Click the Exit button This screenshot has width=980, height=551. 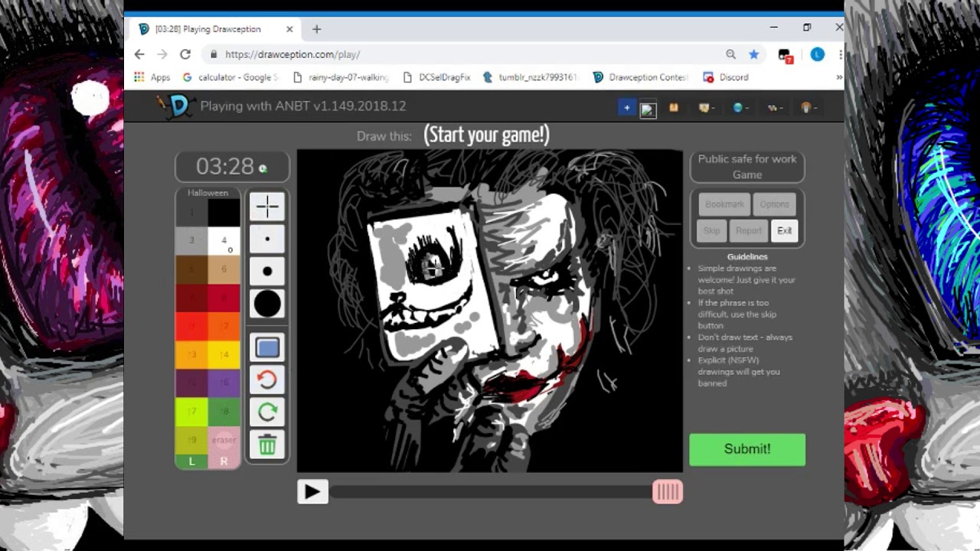(x=785, y=230)
